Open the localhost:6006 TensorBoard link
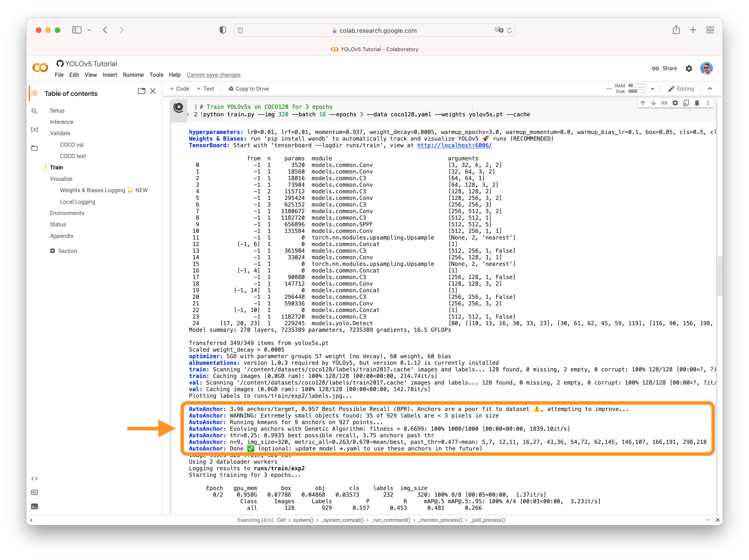This screenshot has height=560, width=749. [454, 145]
